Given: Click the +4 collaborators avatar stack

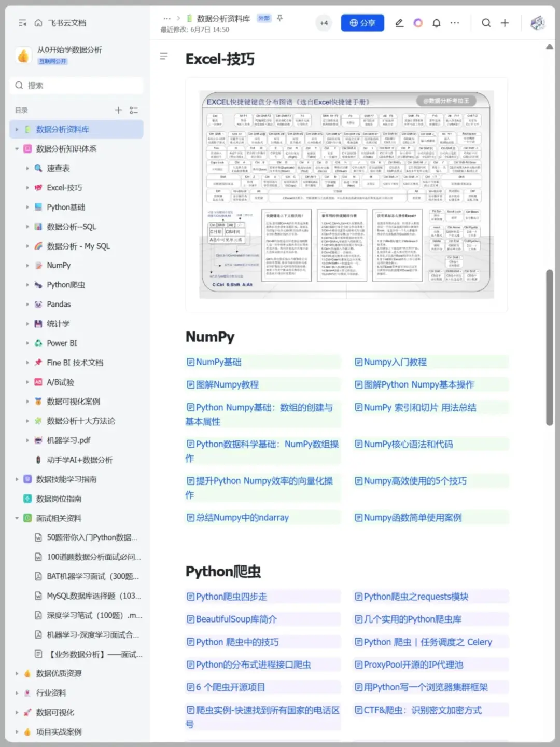Looking at the screenshot, I should coord(324,23).
